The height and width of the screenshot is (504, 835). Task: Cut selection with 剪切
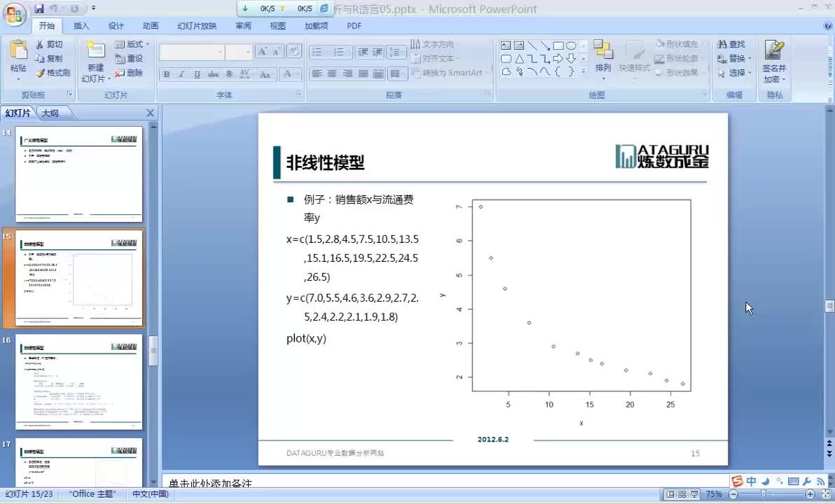pos(50,44)
